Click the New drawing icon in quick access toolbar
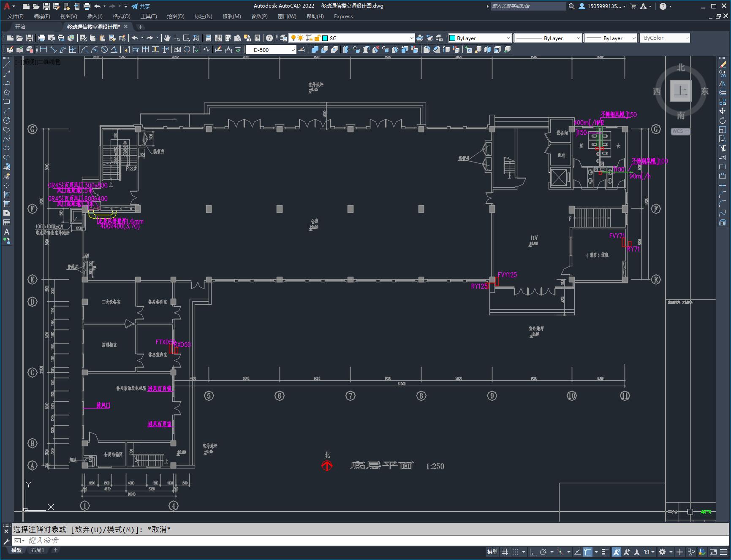The width and height of the screenshot is (731, 560). click(26, 6)
